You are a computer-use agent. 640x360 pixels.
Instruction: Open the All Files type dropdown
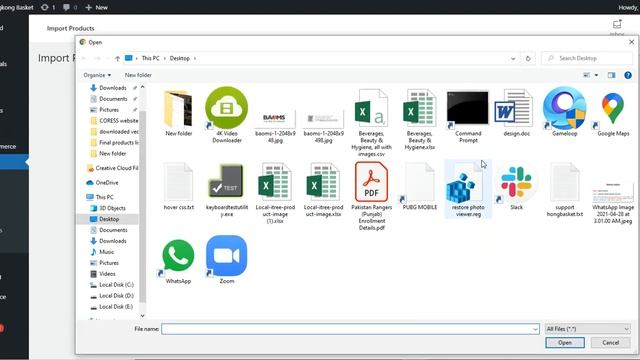point(587,329)
